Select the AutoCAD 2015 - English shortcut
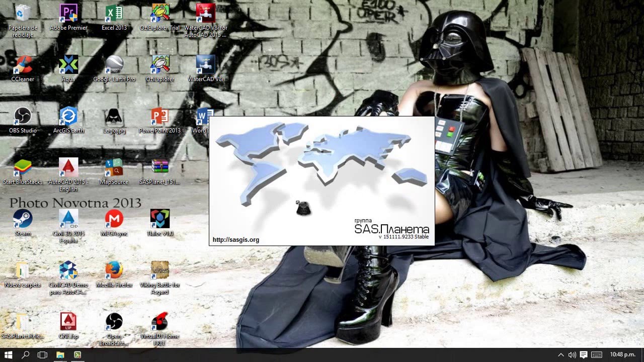 [68, 175]
